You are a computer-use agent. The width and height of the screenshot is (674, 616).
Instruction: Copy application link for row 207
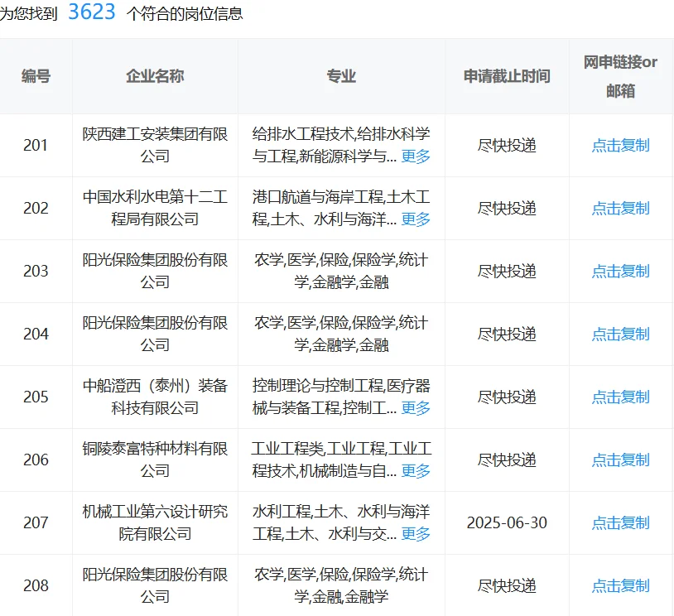coord(620,522)
